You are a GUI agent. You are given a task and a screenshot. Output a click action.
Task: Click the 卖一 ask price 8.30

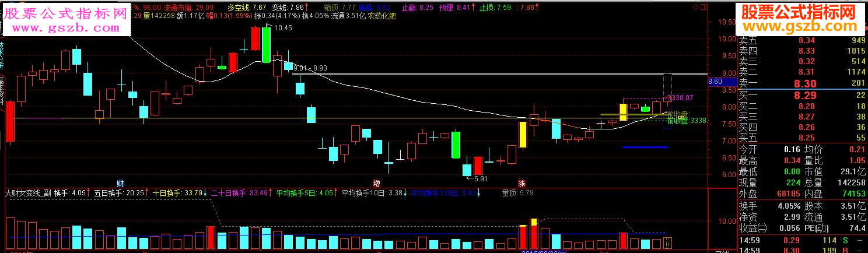point(804,83)
